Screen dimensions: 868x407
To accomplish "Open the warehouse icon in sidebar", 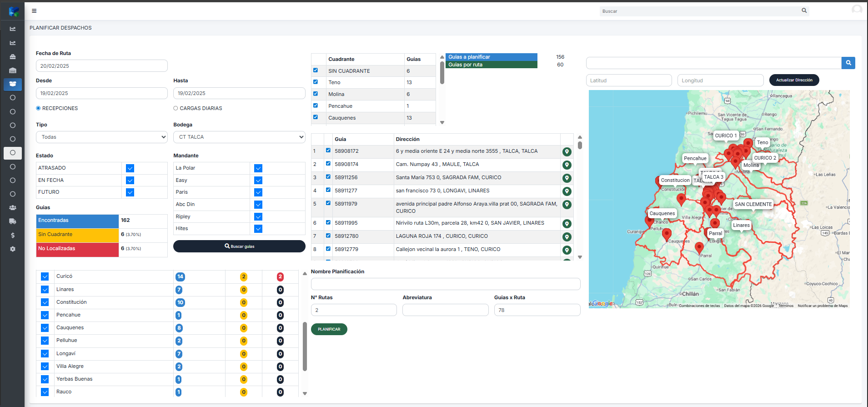I will [x=13, y=70].
